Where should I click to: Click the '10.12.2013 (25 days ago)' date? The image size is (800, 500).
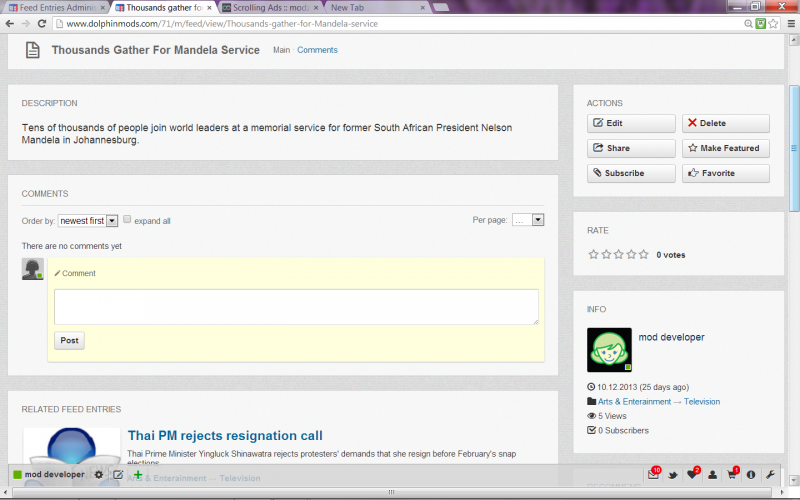(643, 387)
